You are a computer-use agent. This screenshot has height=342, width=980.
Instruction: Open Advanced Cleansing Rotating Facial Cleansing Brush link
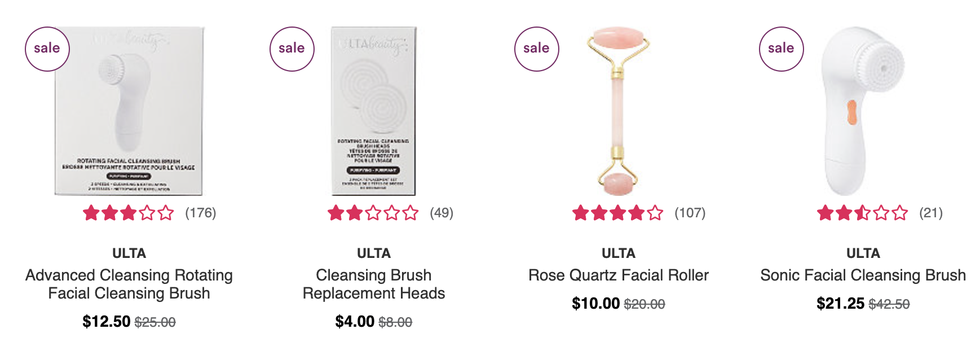(129, 284)
